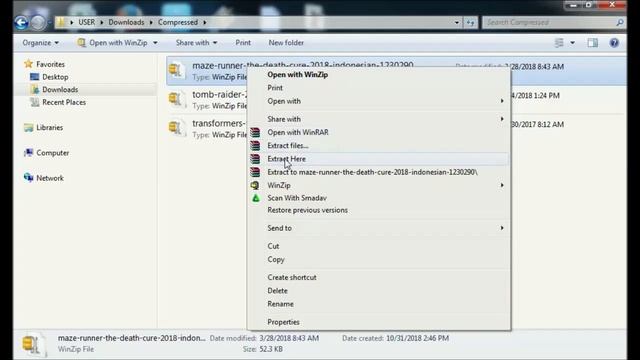Select Print in context menu
Image resolution: width=640 pixels, height=360 pixels.
click(x=379, y=88)
